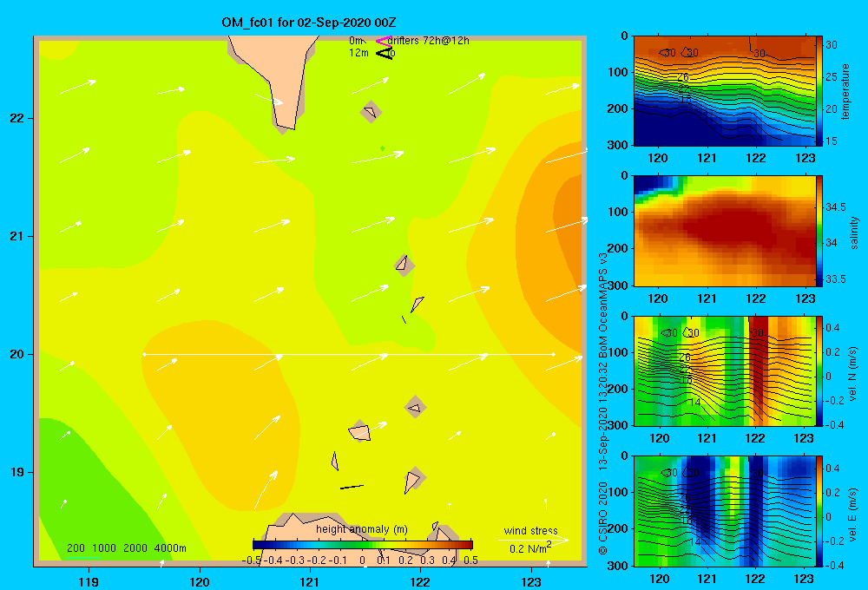
Task: Click the '4000m' depth legend entry
Action: (170, 548)
